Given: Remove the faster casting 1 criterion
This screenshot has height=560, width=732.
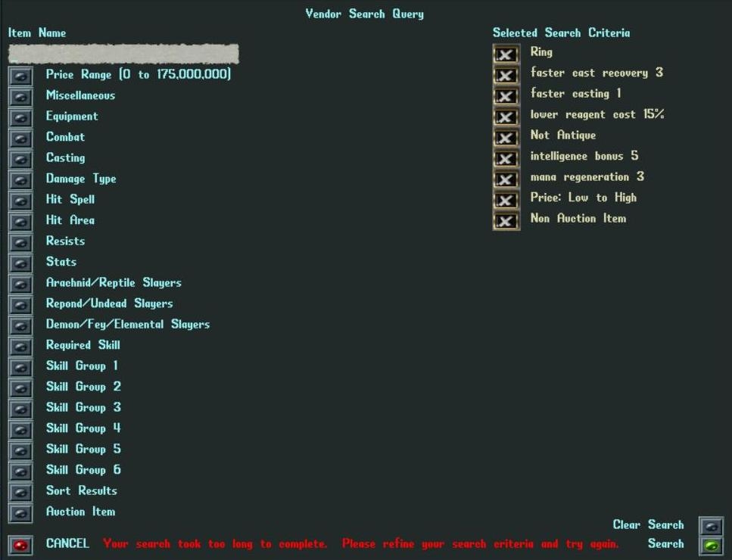Looking at the screenshot, I should (506, 96).
